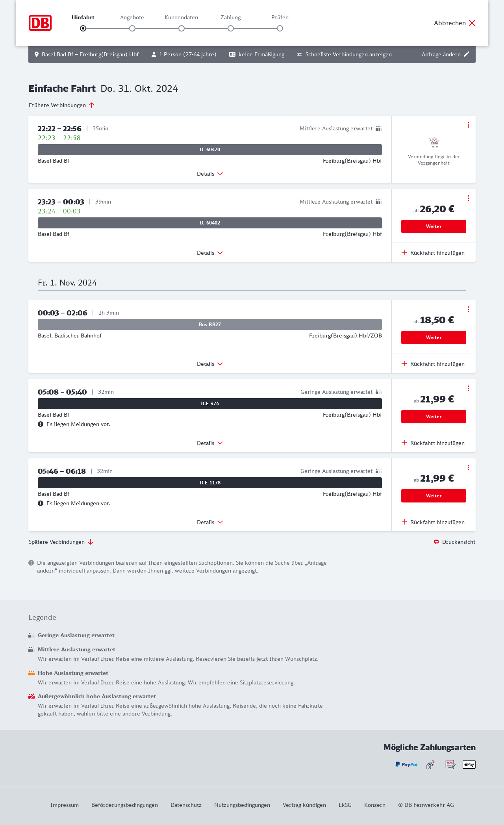Expand Details for Bus RB27 connection
The image size is (504, 825).
click(x=209, y=364)
